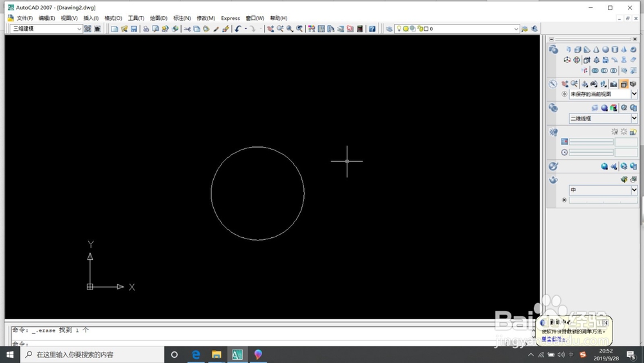The image size is (644, 363).
Task: Toggle layer 0 lock icon
Action: (420, 28)
